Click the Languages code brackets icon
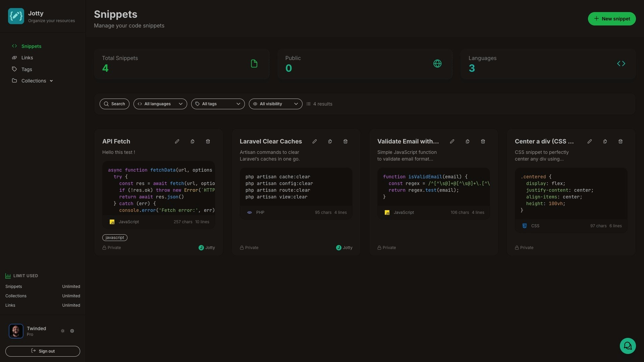 621,63
